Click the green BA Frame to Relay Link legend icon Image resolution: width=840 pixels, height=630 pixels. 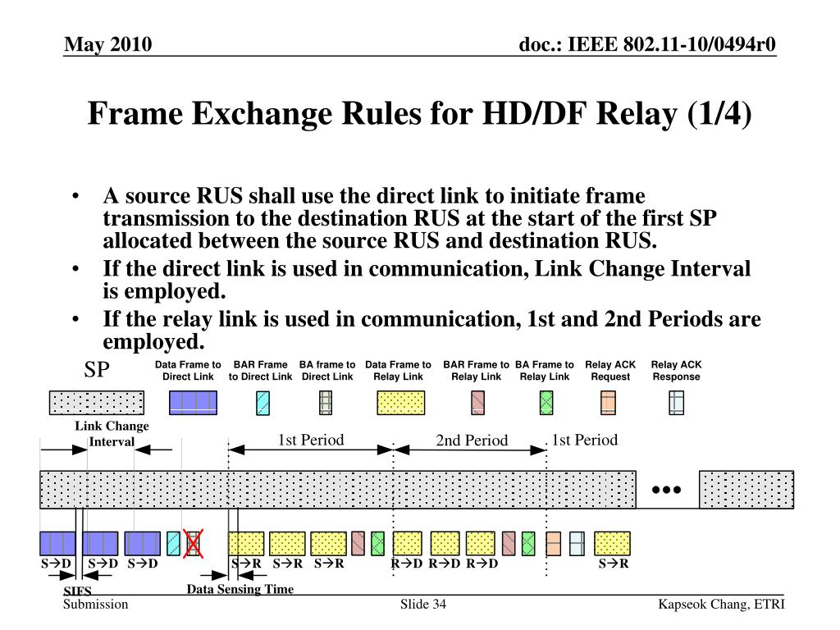(x=546, y=403)
